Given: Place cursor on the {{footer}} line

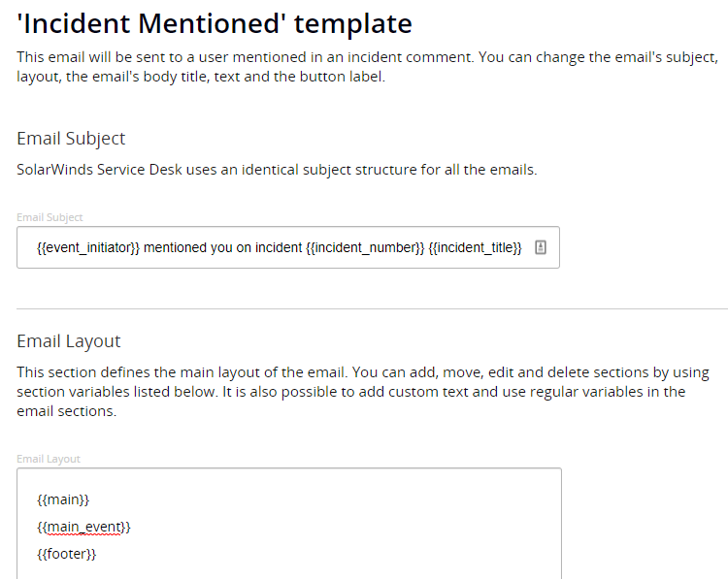Looking at the screenshot, I should pyautogui.click(x=66, y=554).
